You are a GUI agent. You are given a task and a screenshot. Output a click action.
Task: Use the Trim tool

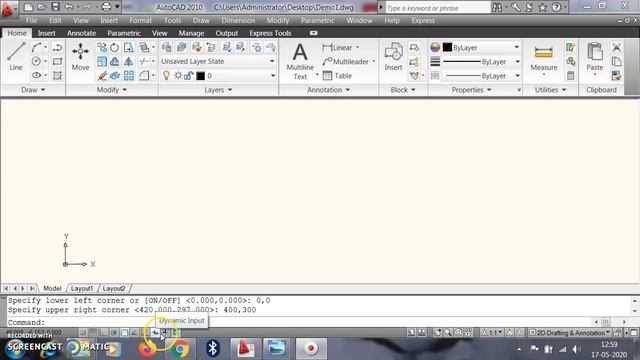[x=144, y=62]
